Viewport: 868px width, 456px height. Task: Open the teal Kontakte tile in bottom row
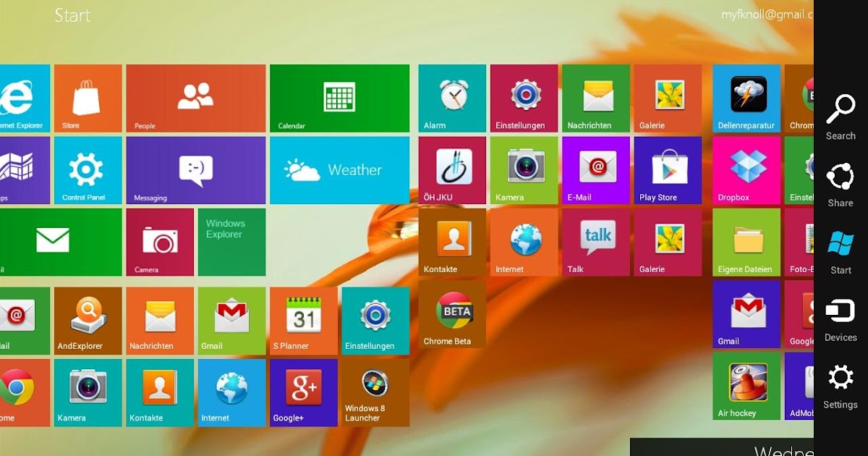[x=160, y=392]
